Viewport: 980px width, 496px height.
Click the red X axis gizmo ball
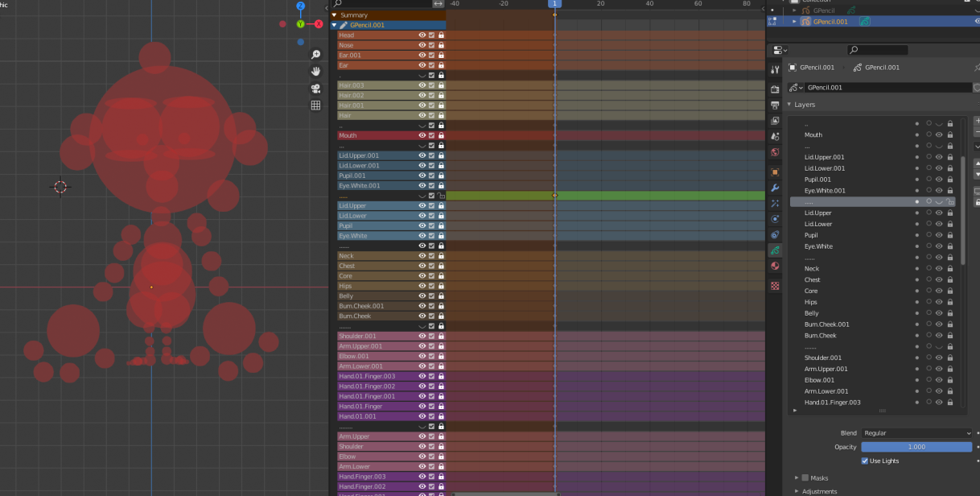(x=319, y=24)
